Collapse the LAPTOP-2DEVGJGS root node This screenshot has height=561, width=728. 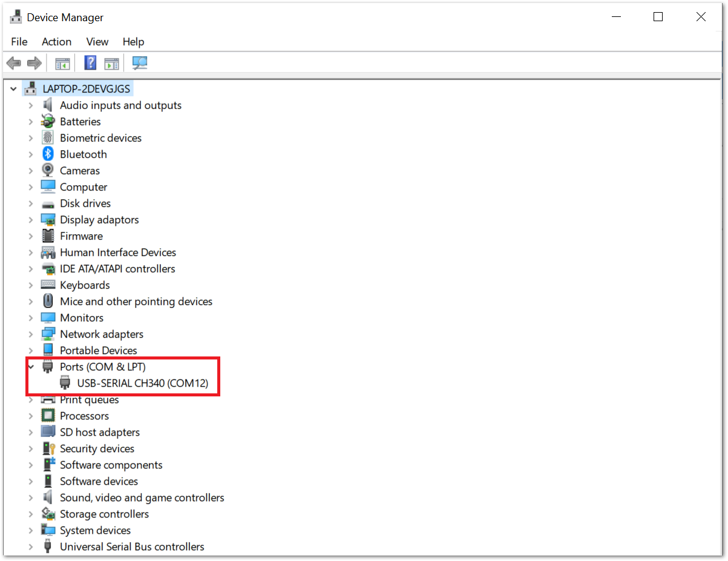pos(13,89)
